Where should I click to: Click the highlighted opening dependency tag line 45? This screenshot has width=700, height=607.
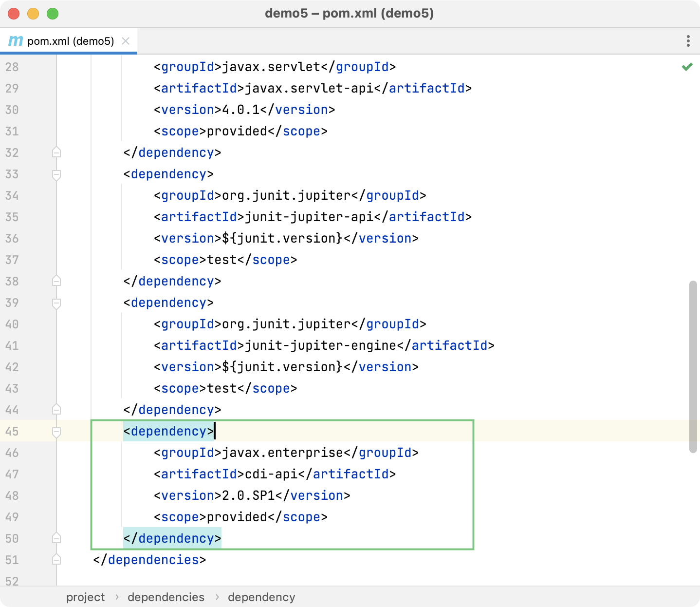168,431
